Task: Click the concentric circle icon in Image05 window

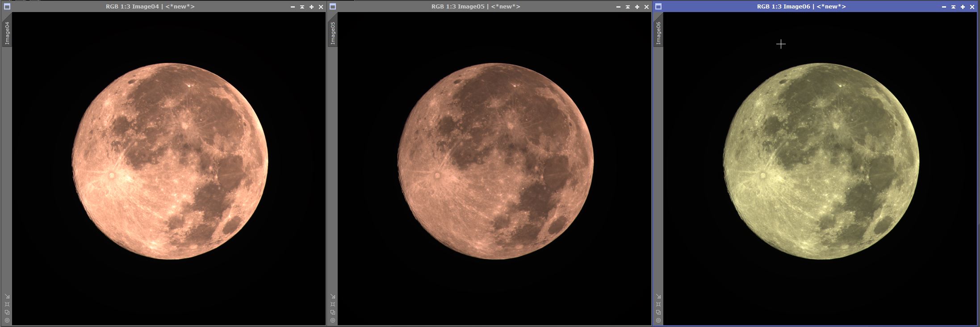Action: point(333,320)
